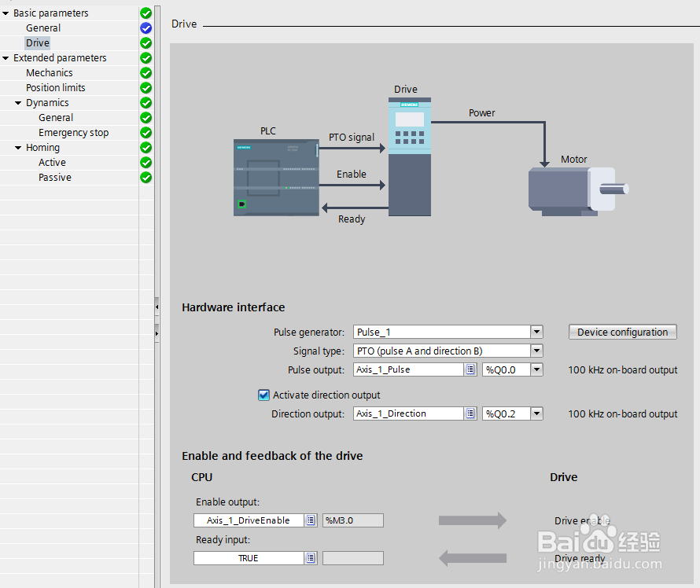Click the Axis_1_DriveEnable enable output field
This screenshot has width=700, height=588.
tap(249, 520)
